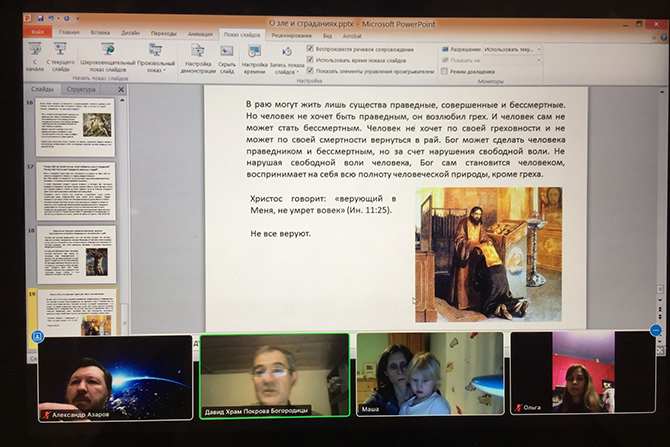Select slide 18 thumbnail
670x447 pixels.
point(76,255)
